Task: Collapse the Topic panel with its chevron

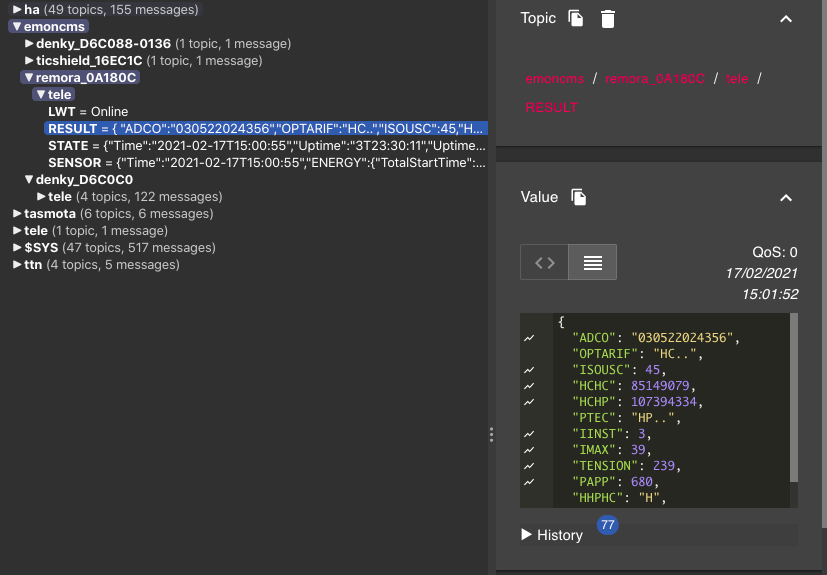Action: tap(786, 19)
